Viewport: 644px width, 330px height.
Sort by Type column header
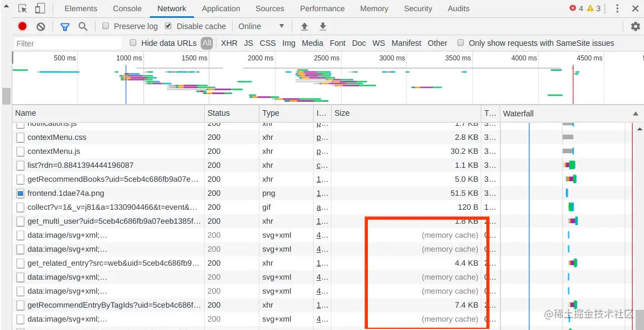coord(286,113)
